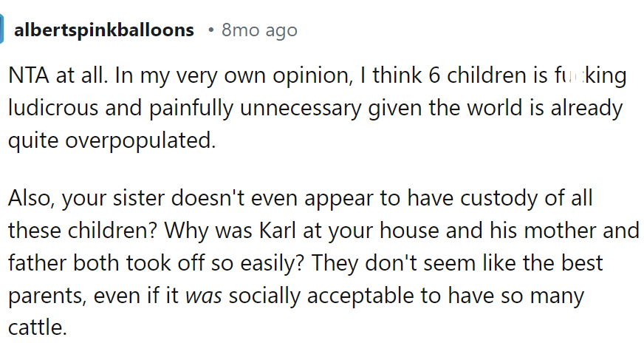Click the commenter avatar beside the username
This screenshot has height=343, width=644.
tap(1, 29)
